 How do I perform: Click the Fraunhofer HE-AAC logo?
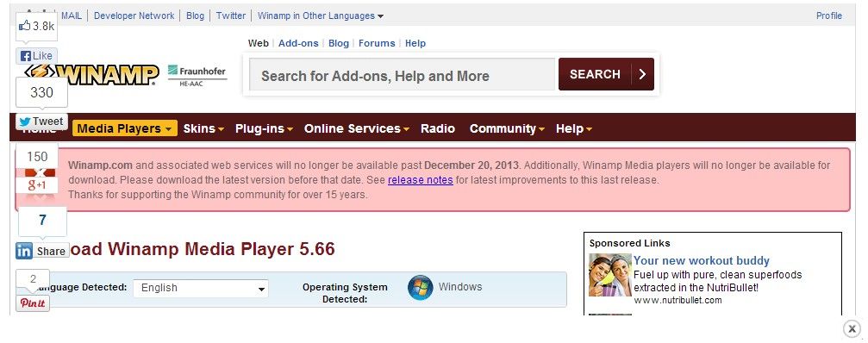197,76
